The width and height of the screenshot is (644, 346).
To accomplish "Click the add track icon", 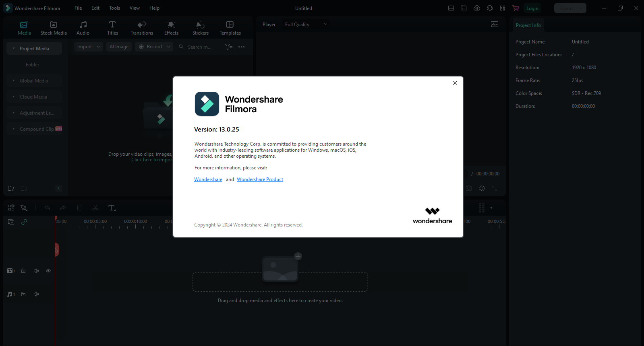I will [x=11, y=222].
